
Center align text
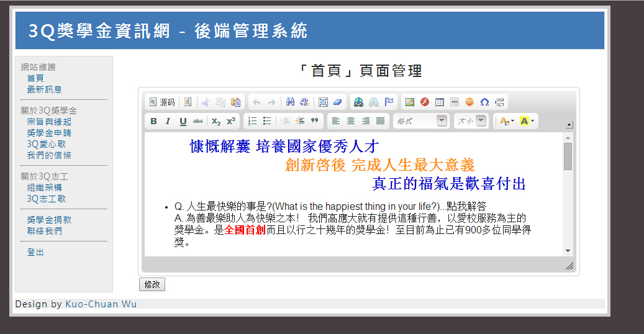351,121
